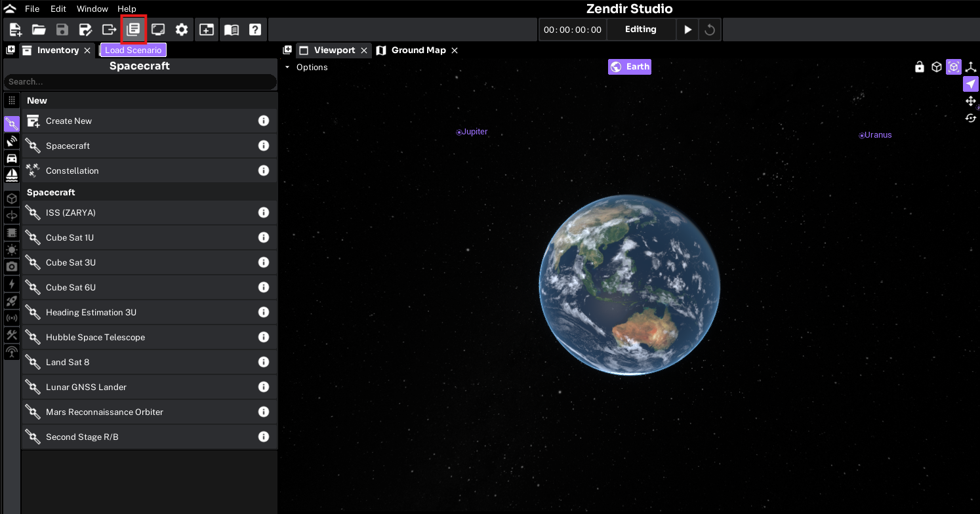Toggle the viewport camera lock icon
The height and width of the screenshot is (514, 980).
coord(920,67)
